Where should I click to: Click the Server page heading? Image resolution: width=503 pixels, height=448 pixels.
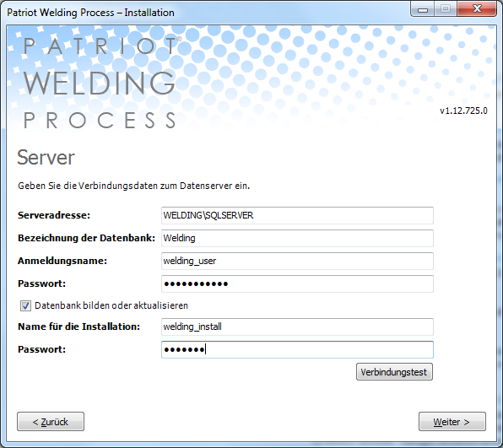tap(46, 158)
